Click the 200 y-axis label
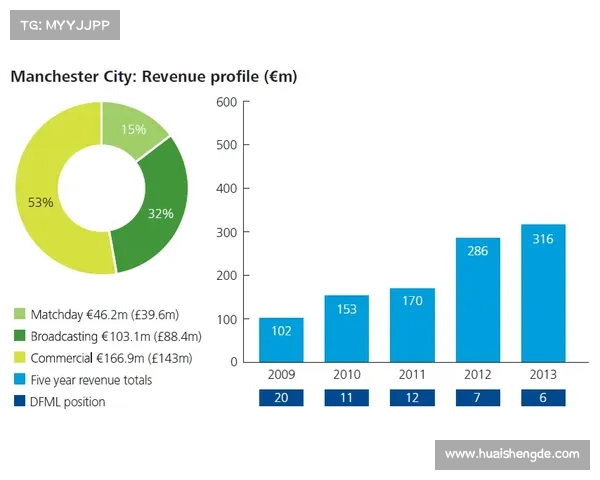This screenshot has height=480, width=600. pos(227,276)
